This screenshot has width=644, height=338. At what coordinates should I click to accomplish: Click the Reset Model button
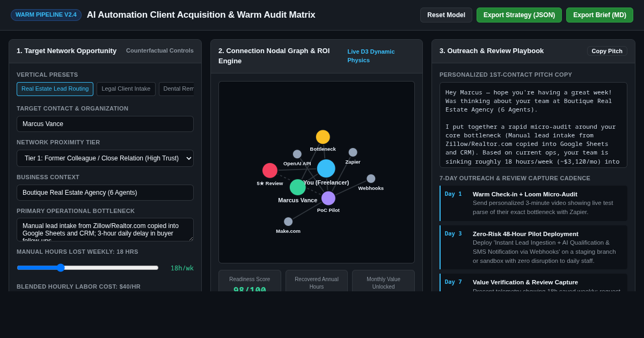[446, 15]
